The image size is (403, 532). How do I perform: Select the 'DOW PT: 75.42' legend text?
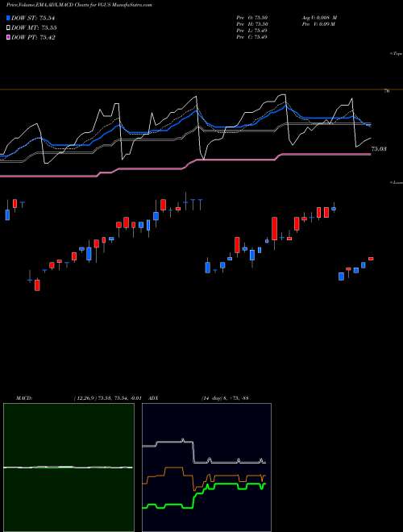(x=33, y=37)
